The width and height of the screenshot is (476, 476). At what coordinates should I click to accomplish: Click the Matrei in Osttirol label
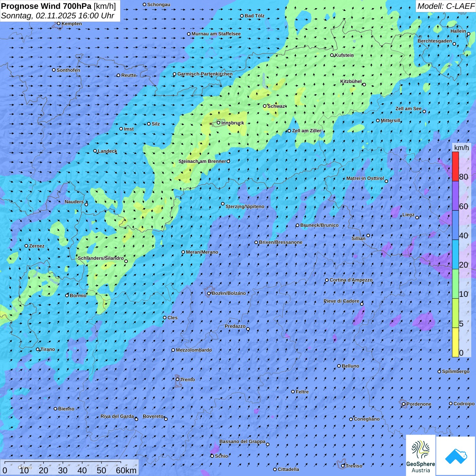[x=365, y=178]
